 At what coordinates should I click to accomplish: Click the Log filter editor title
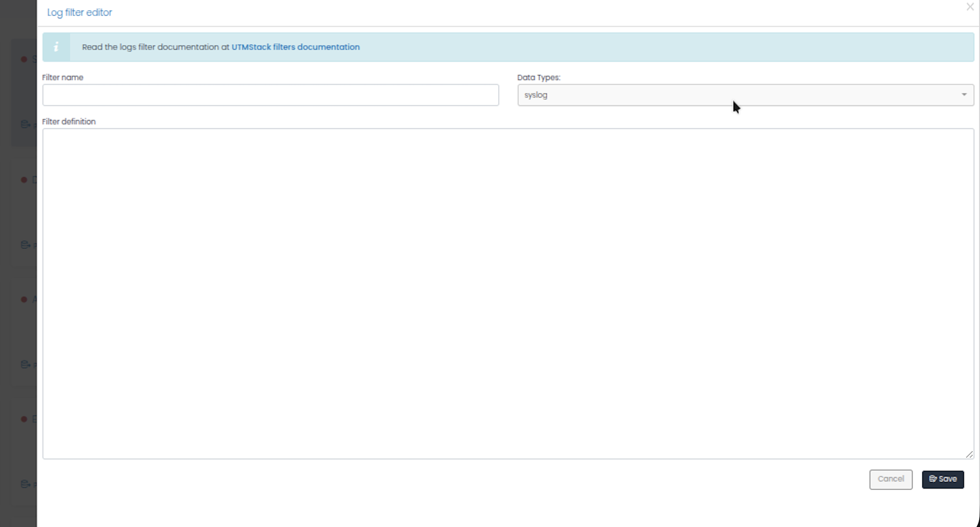pos(79,12)
